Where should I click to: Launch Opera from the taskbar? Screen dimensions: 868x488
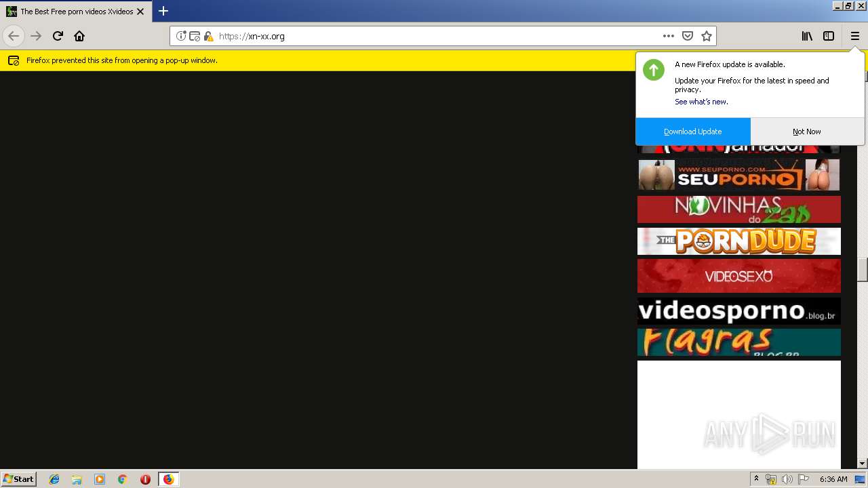pyautogui.click(x=145, y=479)
